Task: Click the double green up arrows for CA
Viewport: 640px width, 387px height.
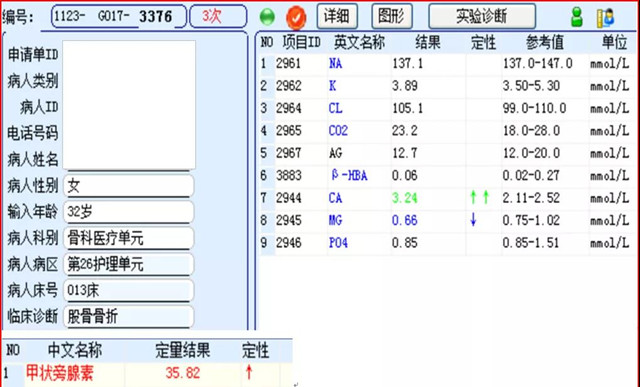Action: [480, 198]
